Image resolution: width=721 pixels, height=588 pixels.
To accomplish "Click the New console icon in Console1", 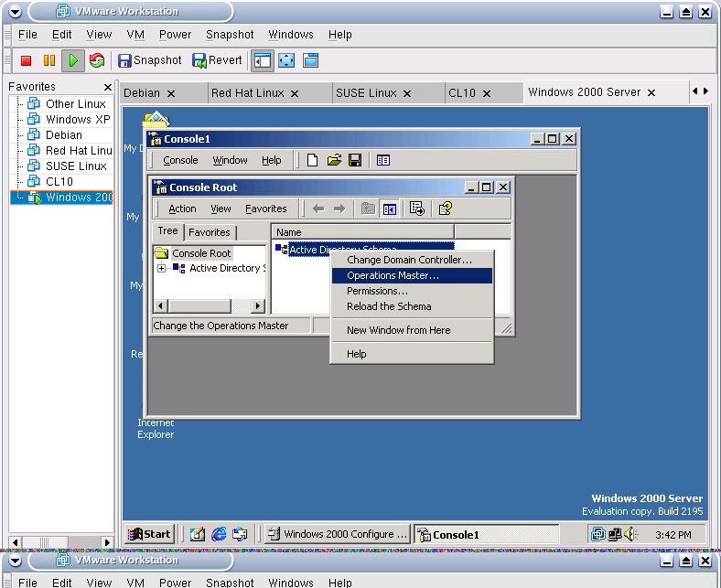I will click(x=313, y=160).
